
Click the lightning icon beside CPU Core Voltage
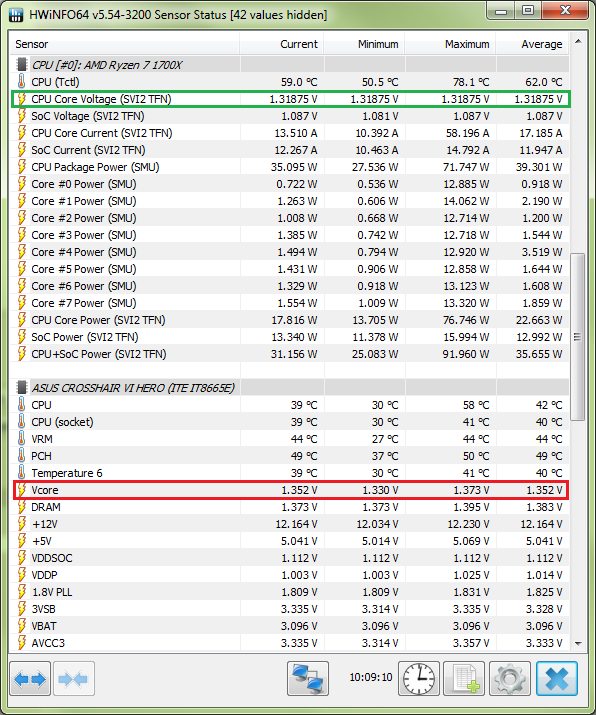click(21, 99)
